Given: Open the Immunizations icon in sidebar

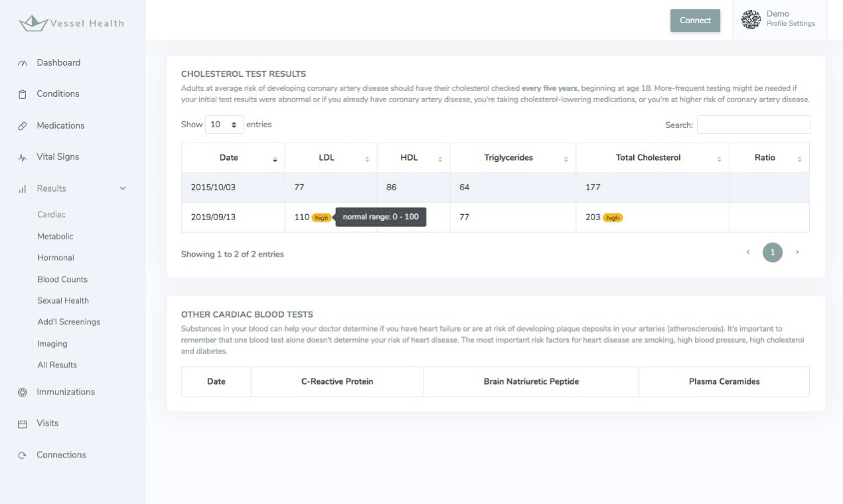Looking at the screenshot, I should point(23,393).
